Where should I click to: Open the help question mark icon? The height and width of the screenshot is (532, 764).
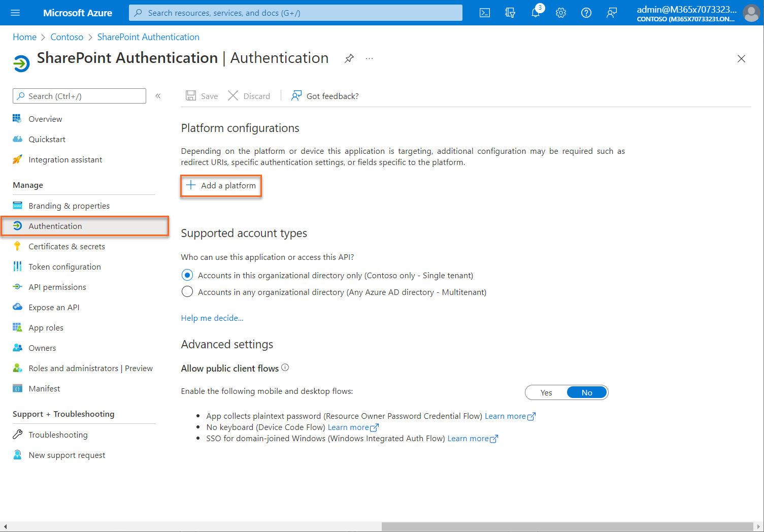[586, 13]
